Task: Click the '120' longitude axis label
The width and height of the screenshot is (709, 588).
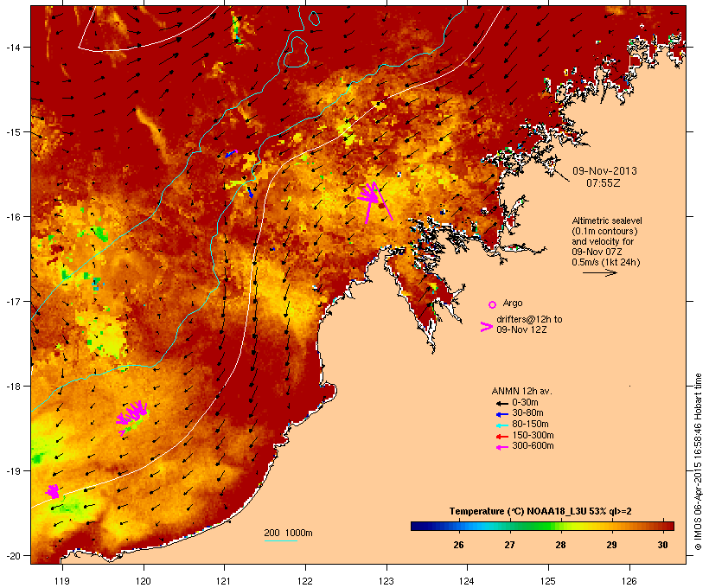Action: [x=144, y=581]
